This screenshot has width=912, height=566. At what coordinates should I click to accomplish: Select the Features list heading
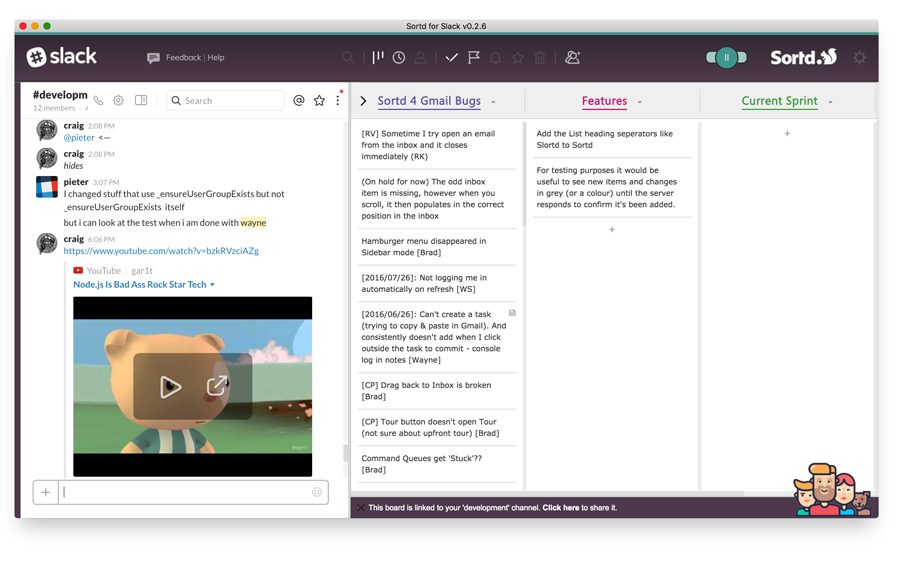(x=604, y=101)
